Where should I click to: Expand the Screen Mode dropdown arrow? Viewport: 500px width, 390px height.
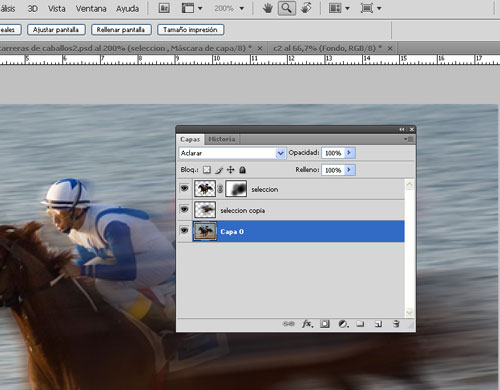[x=379, y=9]
